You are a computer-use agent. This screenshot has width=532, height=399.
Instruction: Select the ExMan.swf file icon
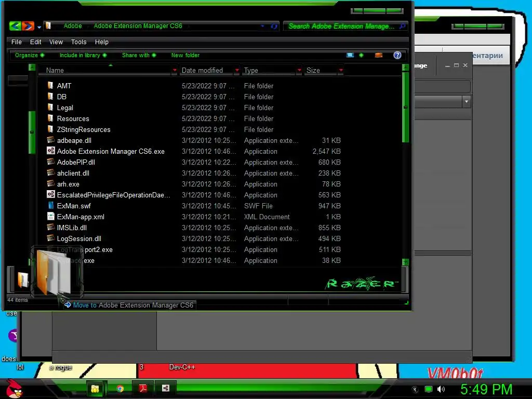click(x=50, y=205)
